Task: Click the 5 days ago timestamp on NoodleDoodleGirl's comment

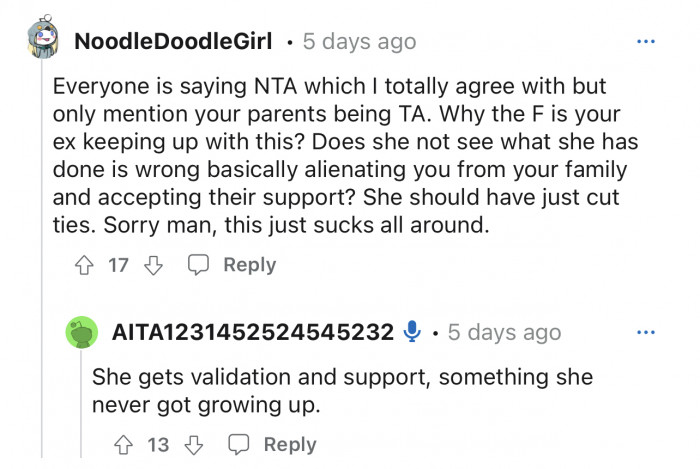Action: pyautogui.click(x=358, y=43)
